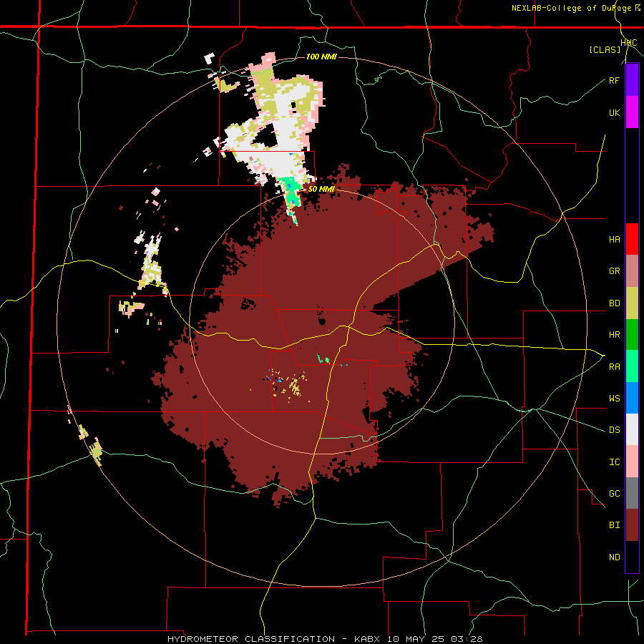Click the GR legend label
Viewport: 644px width, 644px height.
pos(614,271)
